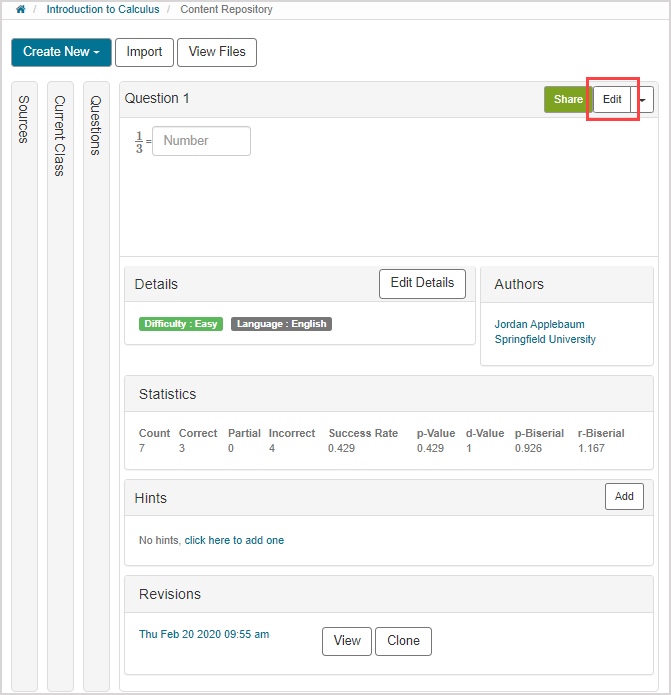Open the Create New dropdown
Screen dimensions: 671x695
pos(61,52)
